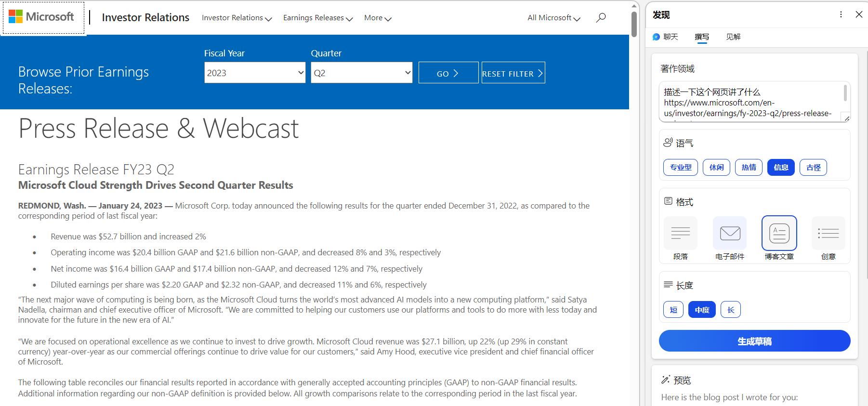Choose 中度 length option
The height and width of the screenshot is (406, 868).
coord(702,310)
